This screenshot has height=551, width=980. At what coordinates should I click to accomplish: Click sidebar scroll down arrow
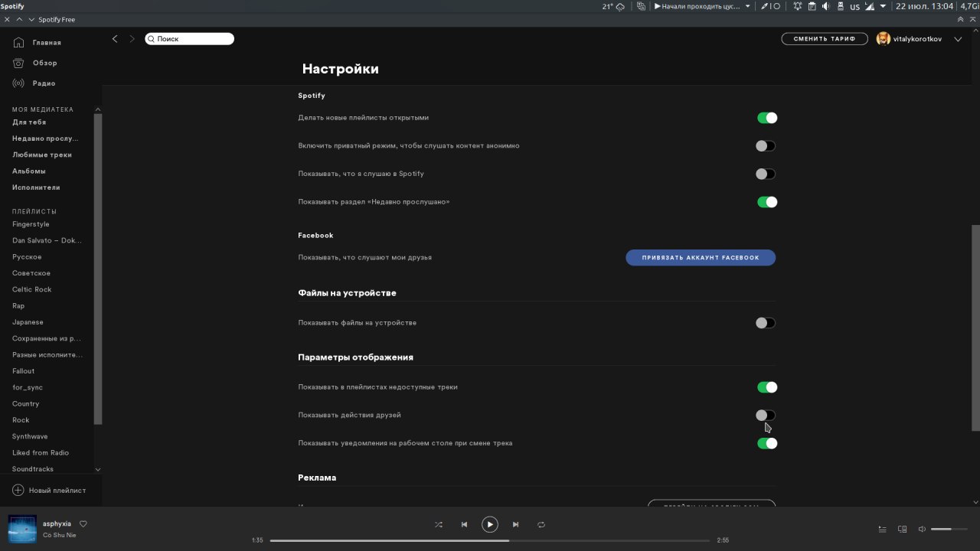(98, 469)
